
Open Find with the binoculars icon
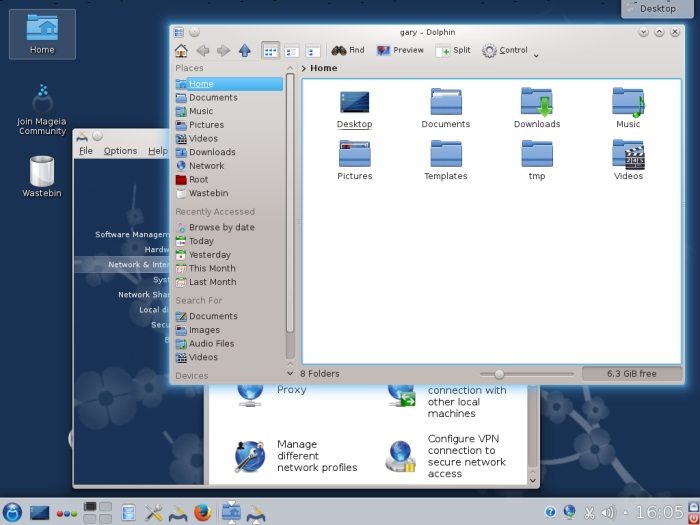pos(348,50)
